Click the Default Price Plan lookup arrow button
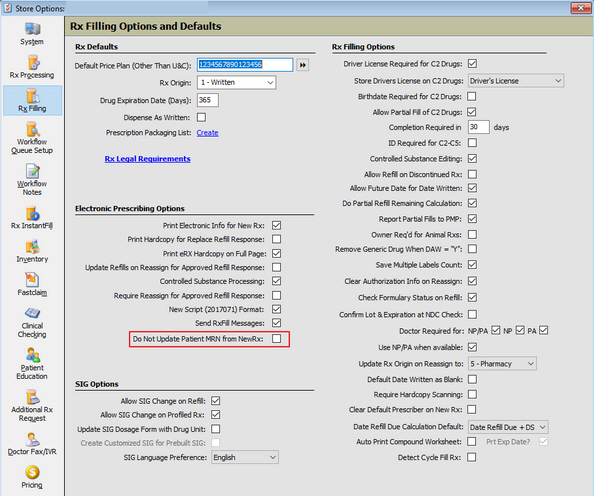The height and width of the screenshot is (496, 594). click(303, 65)
